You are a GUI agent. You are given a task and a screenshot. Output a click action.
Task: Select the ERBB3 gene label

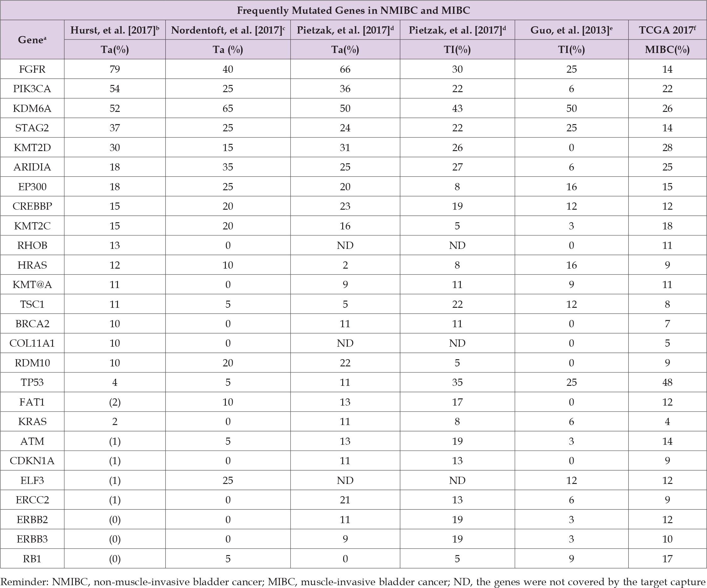point(32,539)
